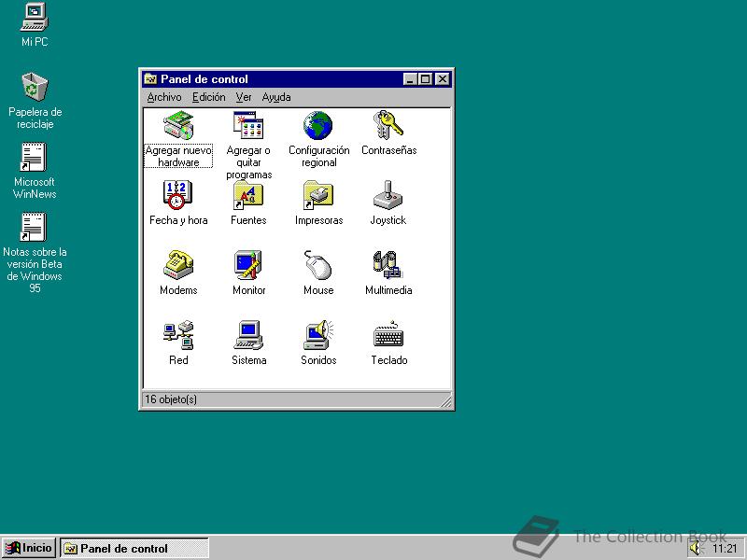The width and height of the screenshot is (747, 560).
Task: Select the Fecha y hora icon
Action: [x=177, y=195]
